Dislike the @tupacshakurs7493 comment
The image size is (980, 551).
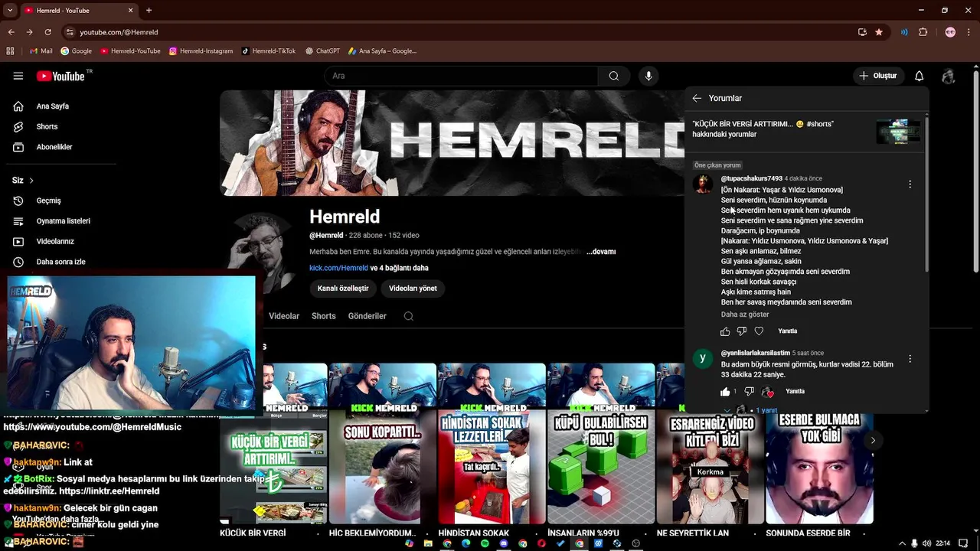pyautogui.click(x=741, y=331)
